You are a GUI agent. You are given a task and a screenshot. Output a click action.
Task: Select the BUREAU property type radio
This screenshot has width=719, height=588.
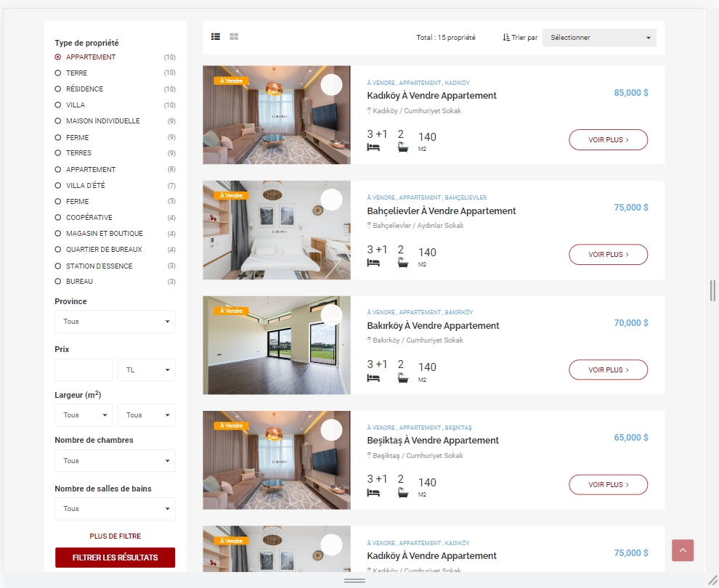pos(58,282)
